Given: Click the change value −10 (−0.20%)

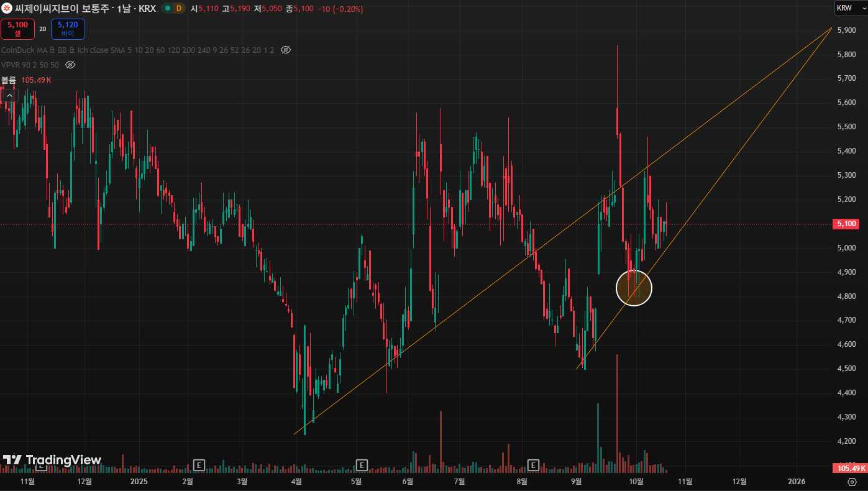Looking at the screenshot, I should (x=340, y=9).
